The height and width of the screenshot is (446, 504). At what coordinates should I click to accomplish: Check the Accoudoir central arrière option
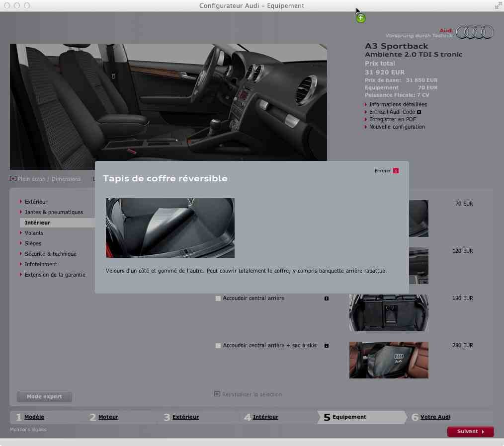point(218,298)
